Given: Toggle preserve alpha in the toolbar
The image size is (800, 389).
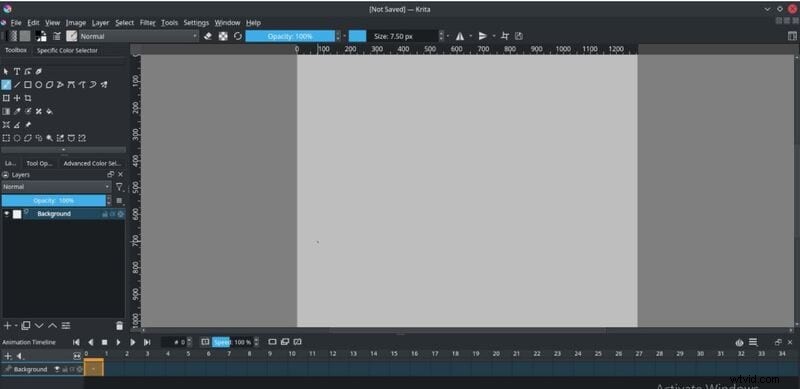Looking at the screenshot, I should click(223, 36).
